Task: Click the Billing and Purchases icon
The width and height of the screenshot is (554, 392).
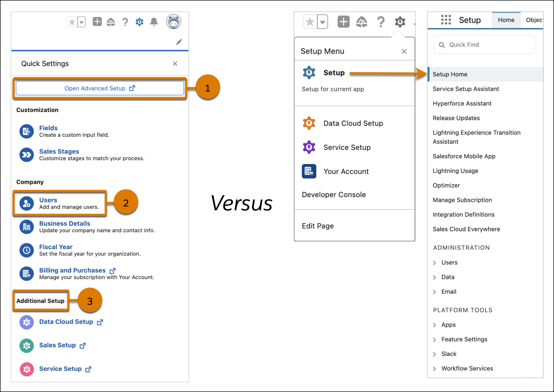Action: [27, 274]
